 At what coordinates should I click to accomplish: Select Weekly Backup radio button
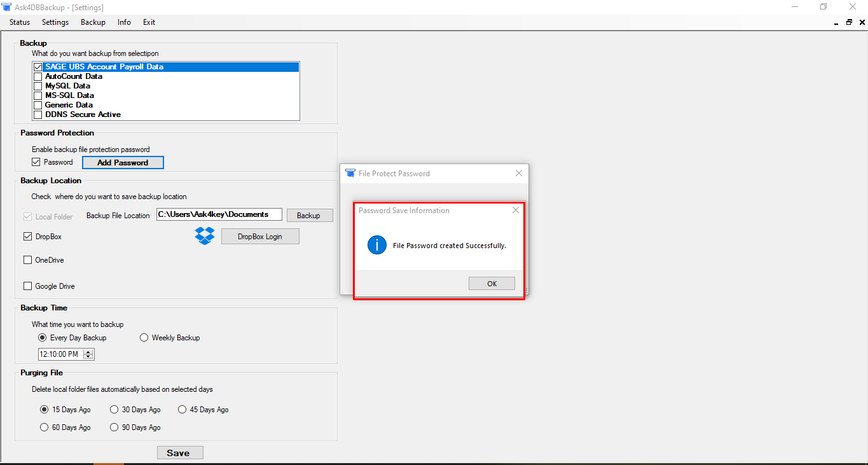click(144, 338)
